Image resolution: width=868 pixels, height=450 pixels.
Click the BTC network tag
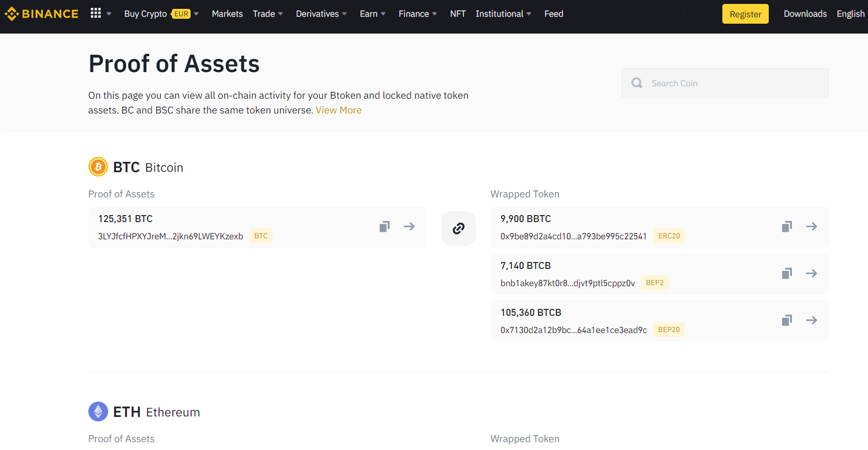261,236
